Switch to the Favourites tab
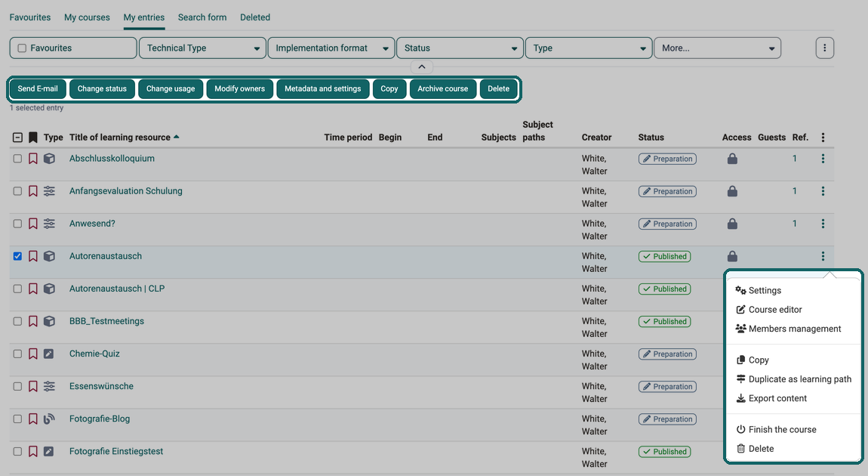This screenshot has width=868, height=476. click(x=30, y=17)
